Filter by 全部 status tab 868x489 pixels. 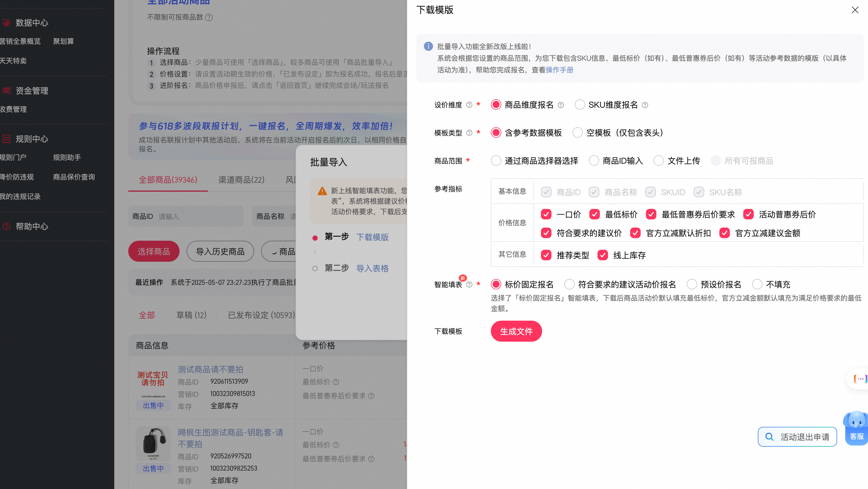point(147,315)
